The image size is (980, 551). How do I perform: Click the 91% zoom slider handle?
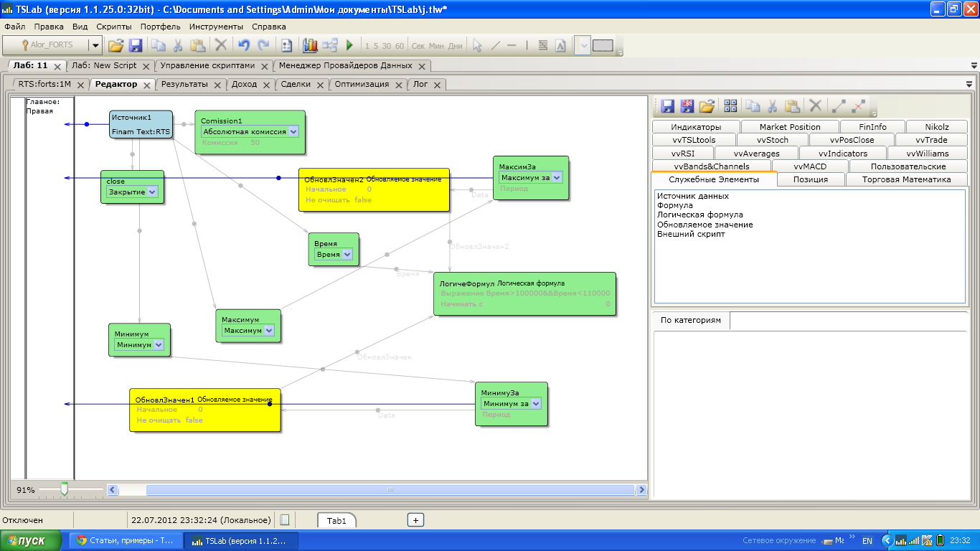click(65, 489)
